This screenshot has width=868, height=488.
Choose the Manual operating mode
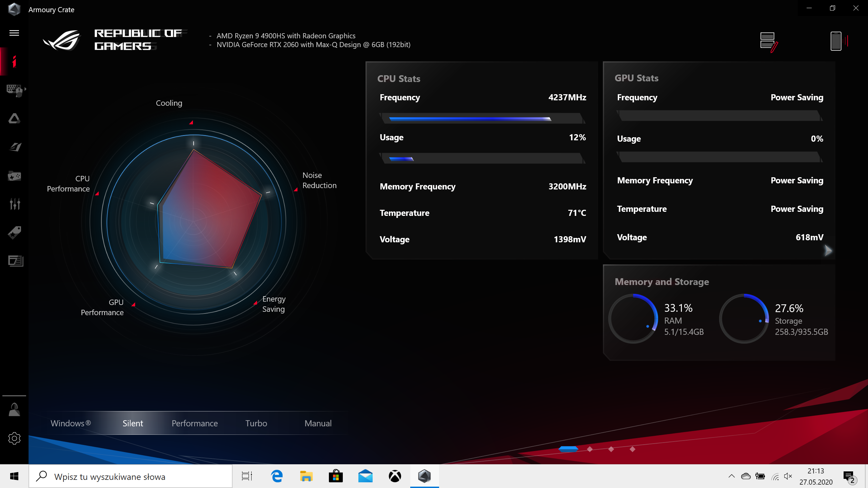(318, 423)
